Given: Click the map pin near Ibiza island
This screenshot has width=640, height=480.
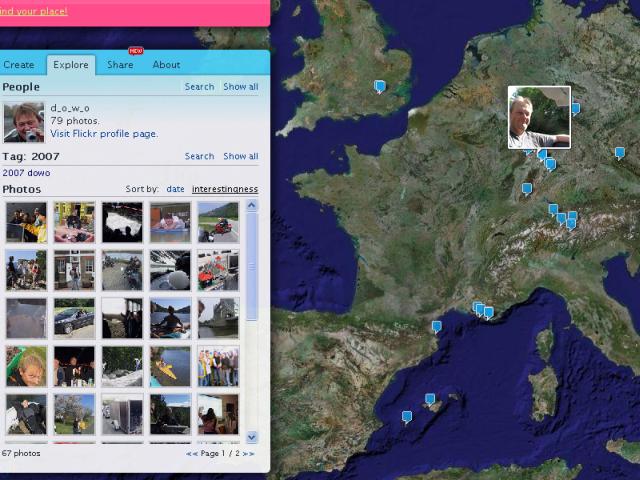Looking at the screenshot, I should coord(407,417).
